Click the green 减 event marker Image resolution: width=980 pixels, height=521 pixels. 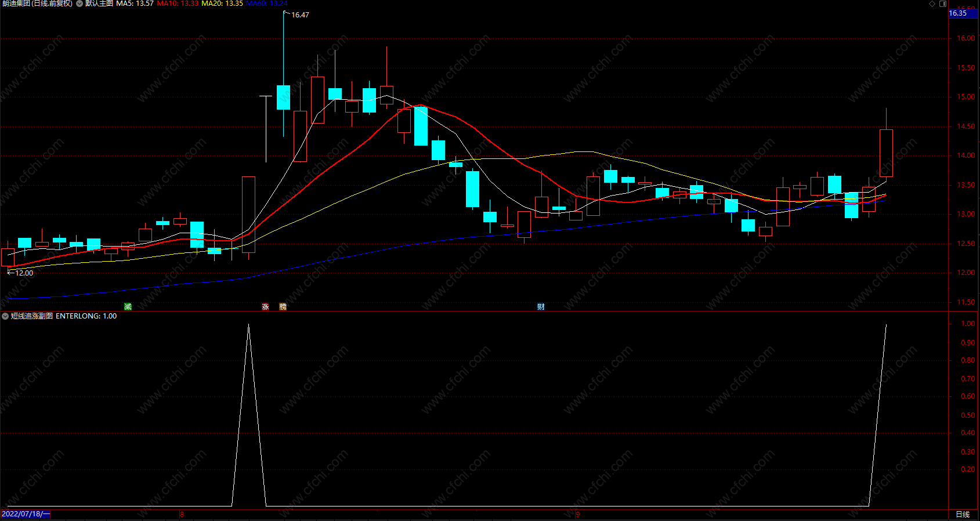tap(128, 306)
